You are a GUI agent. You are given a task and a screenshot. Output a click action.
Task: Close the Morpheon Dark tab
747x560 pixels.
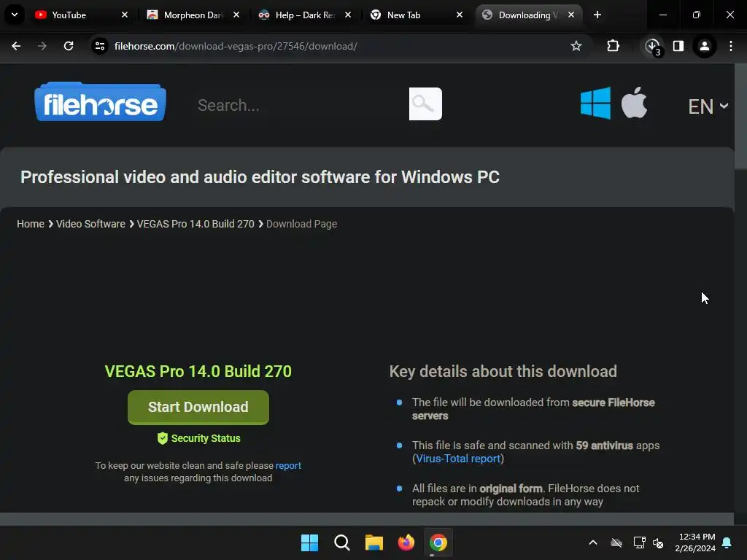pyautogui.click(x=236, y=15)
